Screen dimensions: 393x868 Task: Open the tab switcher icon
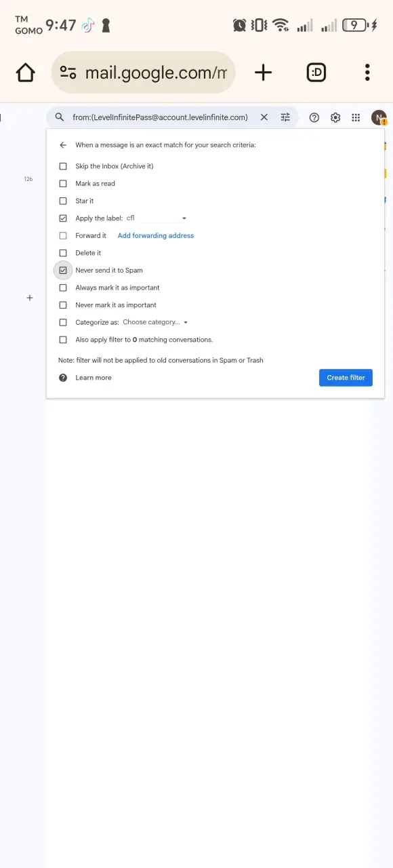(x=316, y=73)
